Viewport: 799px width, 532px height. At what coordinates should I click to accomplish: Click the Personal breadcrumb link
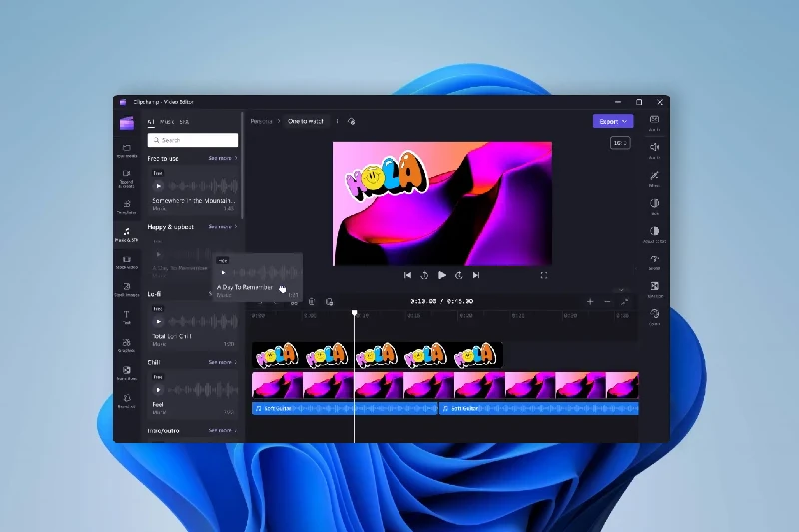[261, 121]
